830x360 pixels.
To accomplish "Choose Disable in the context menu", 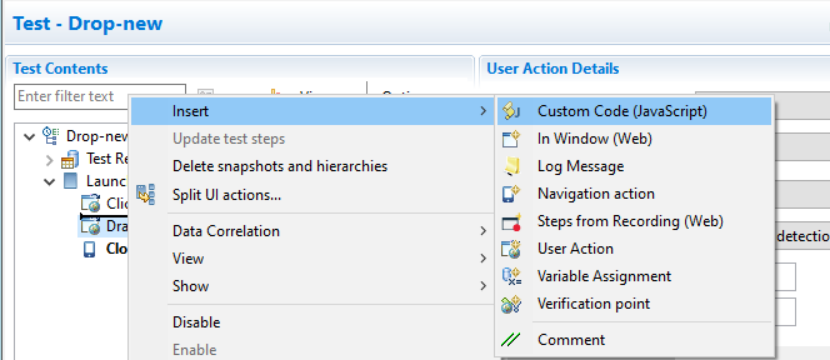I will [312, 322].
